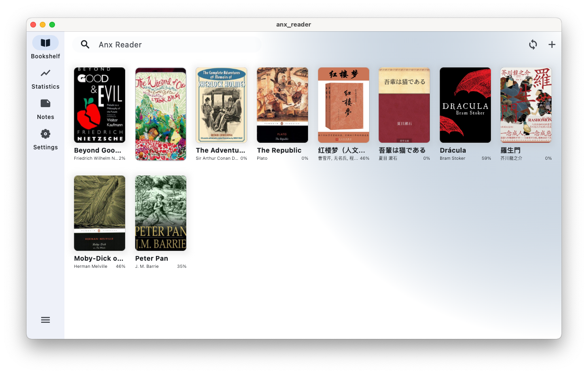The height and width of the screenshot is (374, 588).
Task: Open Moby-Dick by Herman Melville
Action: click(100, 213)
